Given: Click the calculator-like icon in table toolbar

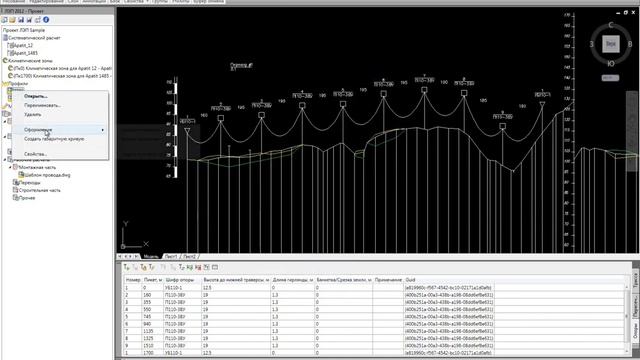Looking at the screenshot, I should [x=207, y=267].
